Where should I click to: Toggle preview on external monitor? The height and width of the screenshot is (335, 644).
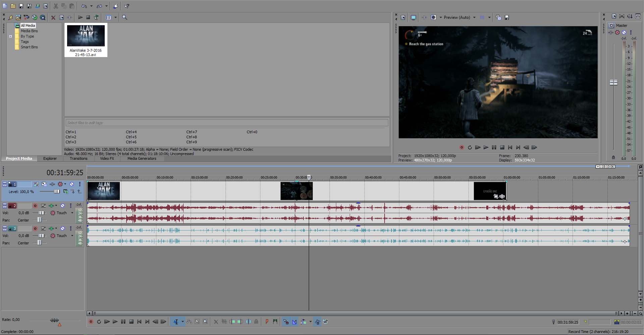click(x=413, y=17)
